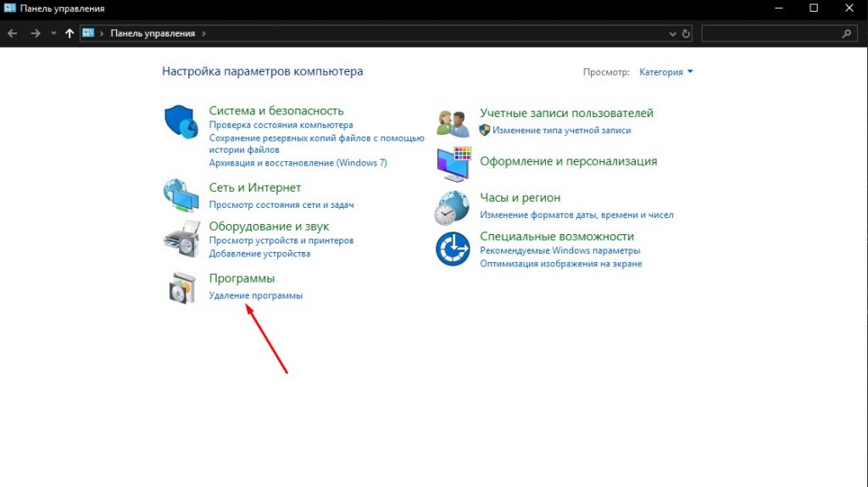Click Панель управления breadcrumb in address bar
Viewport: 868px width, 487px height.
[153, 33]
